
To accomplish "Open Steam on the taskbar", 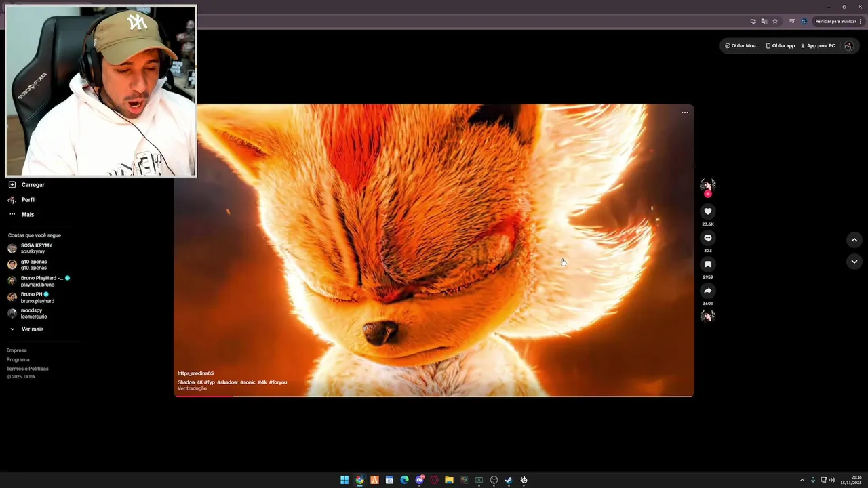I will tap(509, 480).
